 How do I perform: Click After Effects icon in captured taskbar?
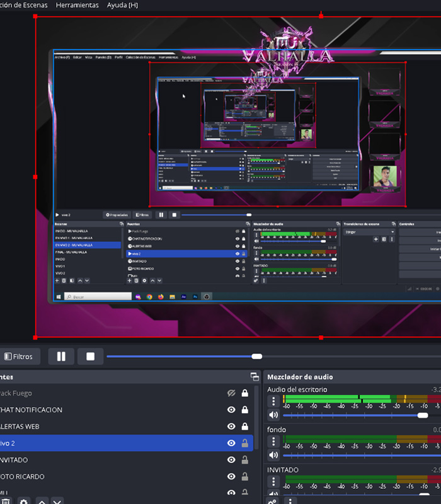click(183, 297)
